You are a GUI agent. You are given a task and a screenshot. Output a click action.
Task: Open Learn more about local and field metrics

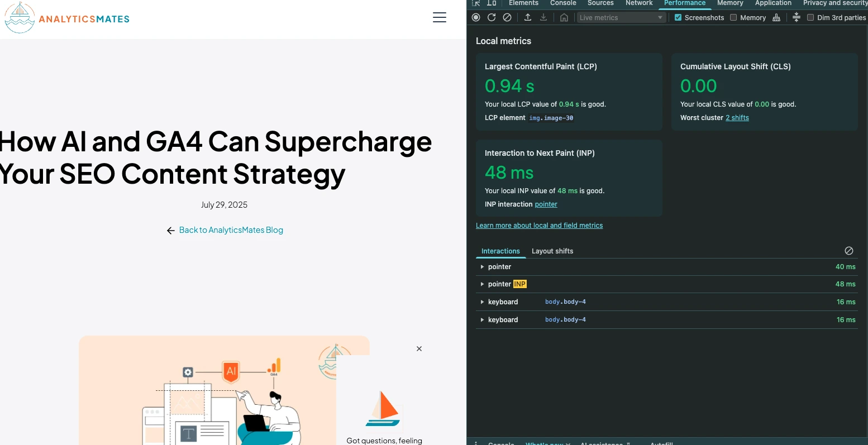coord(539,226)
